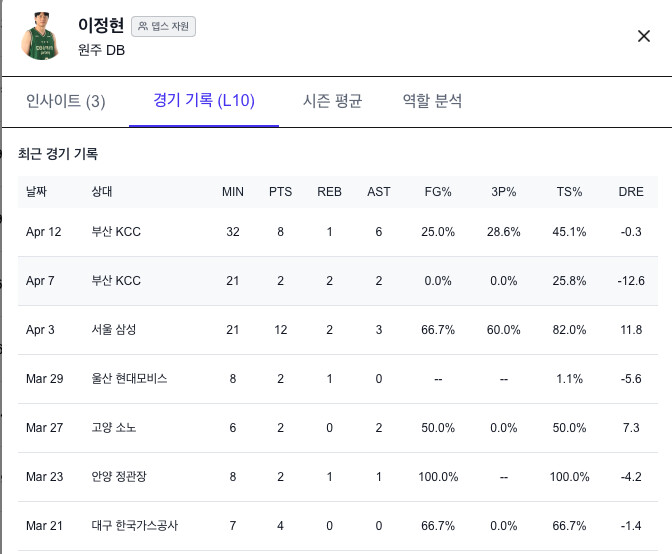The height and width of the screenshot is (554, 672).
Task: Click the 상대 column header
Action: coord(102,191)
